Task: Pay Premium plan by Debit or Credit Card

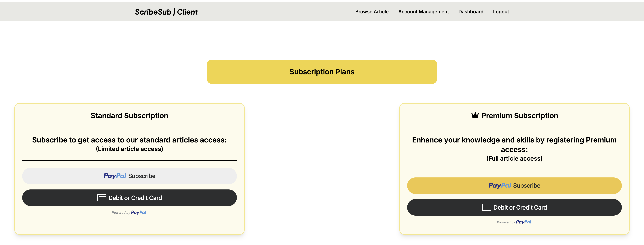Action: point(514,207)
